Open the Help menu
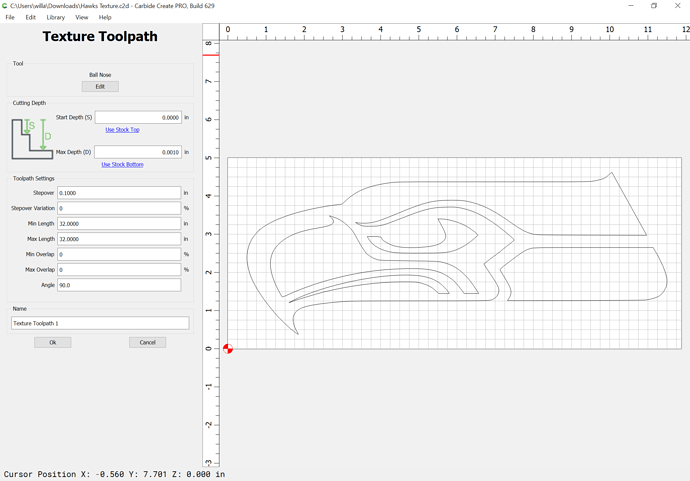The image size is (690, 481). click(105, 17)
